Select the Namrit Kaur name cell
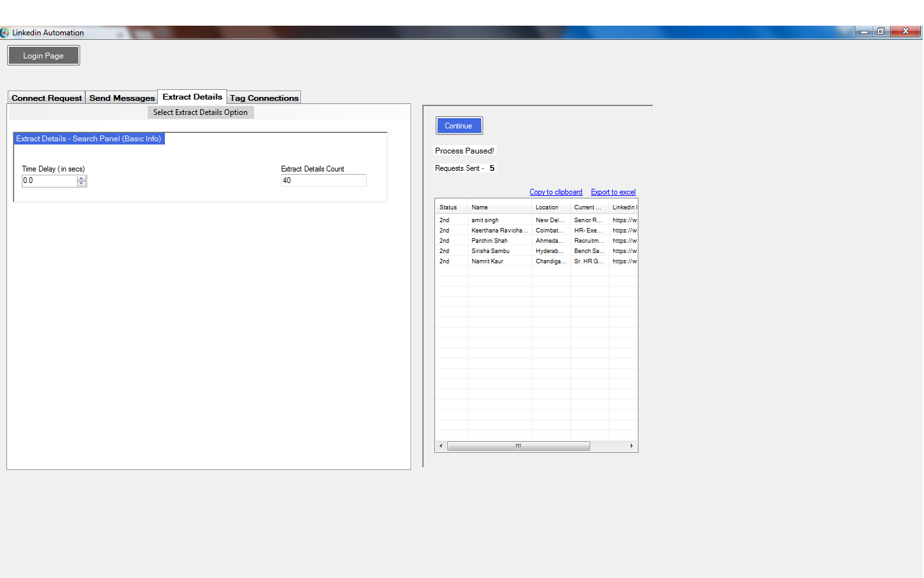The width and height of the screenshot is (924, 578). 500,261
